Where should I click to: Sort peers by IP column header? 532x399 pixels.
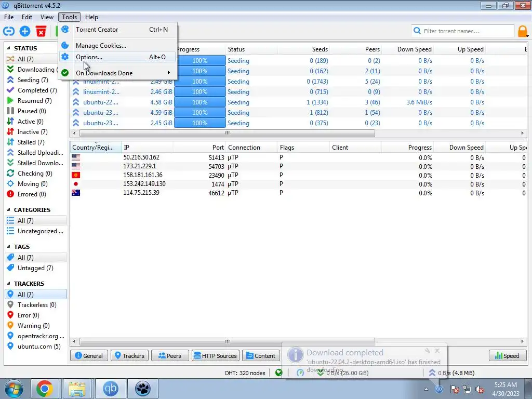[x=148, y=147]
